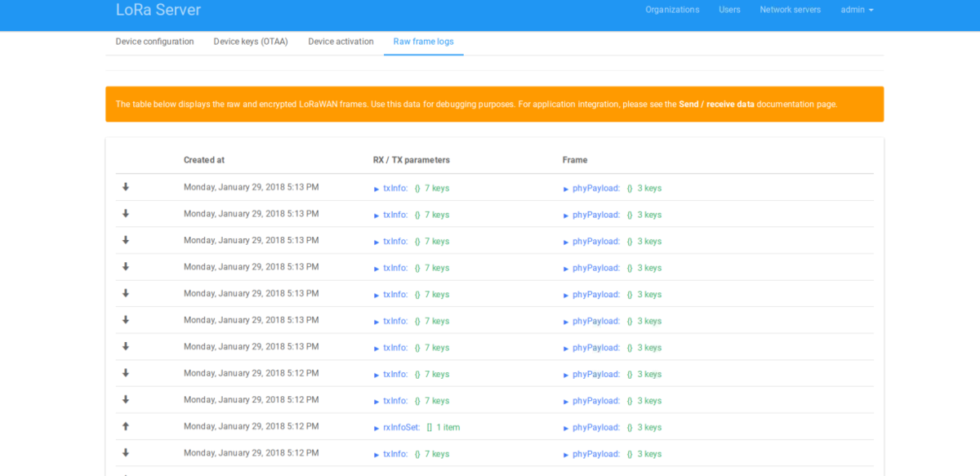This screenshot has width=980, height=476.
Task: Click downlink arrow in the third table row
Action: [126, 241]
